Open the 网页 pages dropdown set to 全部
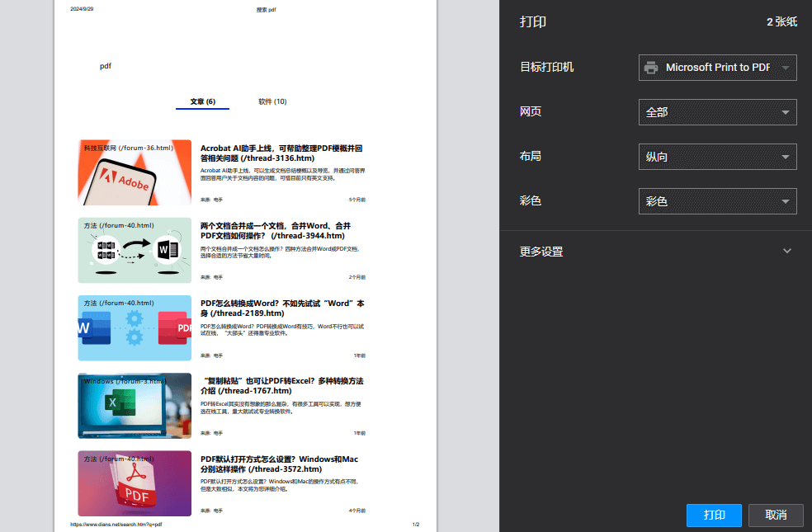Viewport: 812px width, 532px height. coord(717,112)
